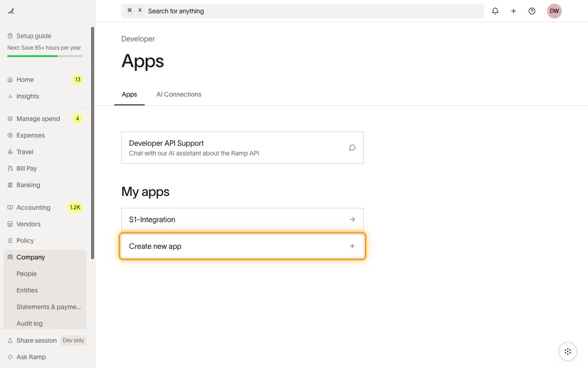Click the Setup guide link
Screen dimensions: 588x368
pyautogui.click(x=34, y=36)
